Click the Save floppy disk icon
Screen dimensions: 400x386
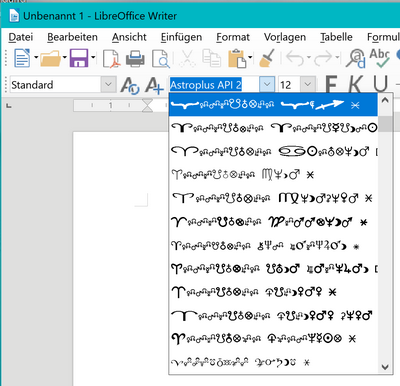pos(79,58)
